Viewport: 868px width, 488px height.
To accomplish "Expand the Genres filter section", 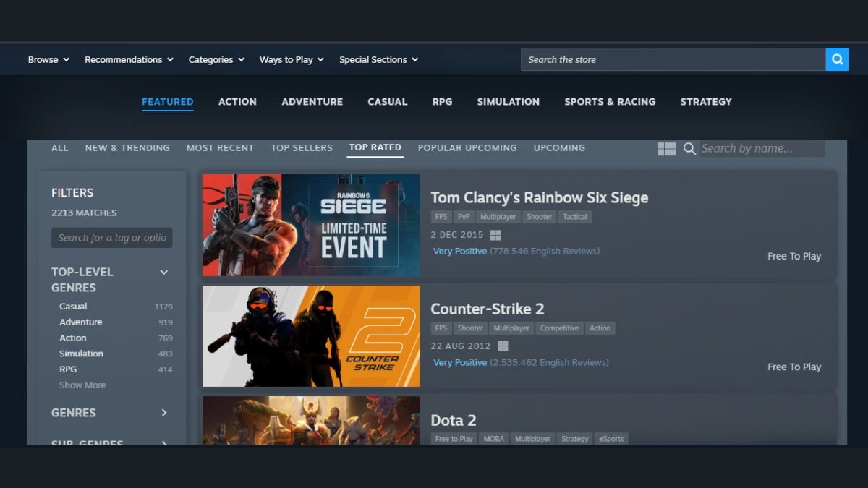I will pyautogui.click(x=164, y=413).
